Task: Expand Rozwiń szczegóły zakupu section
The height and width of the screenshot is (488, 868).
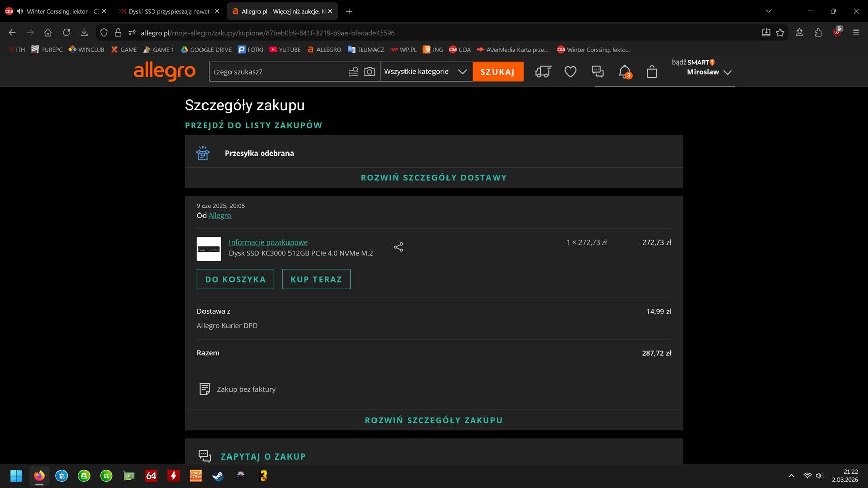Action: [x=433, y=420]
